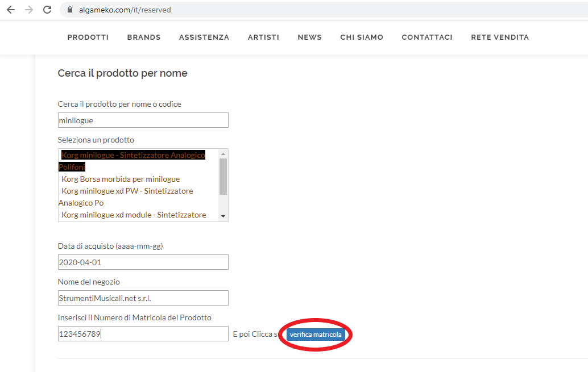Go back using browser back arrow
Screen dimensions: 588x372
pyautogui.click(x=11, y=10)
